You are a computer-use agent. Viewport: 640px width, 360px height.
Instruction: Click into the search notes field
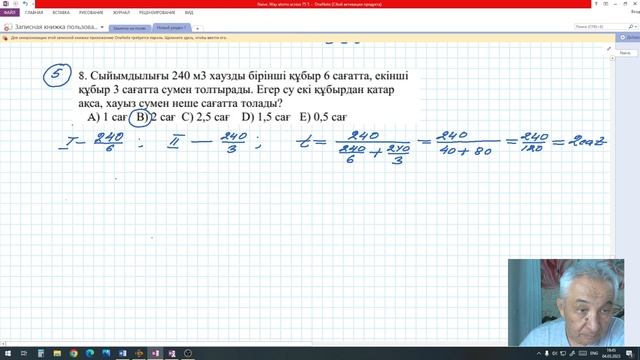tap(600, 27)
